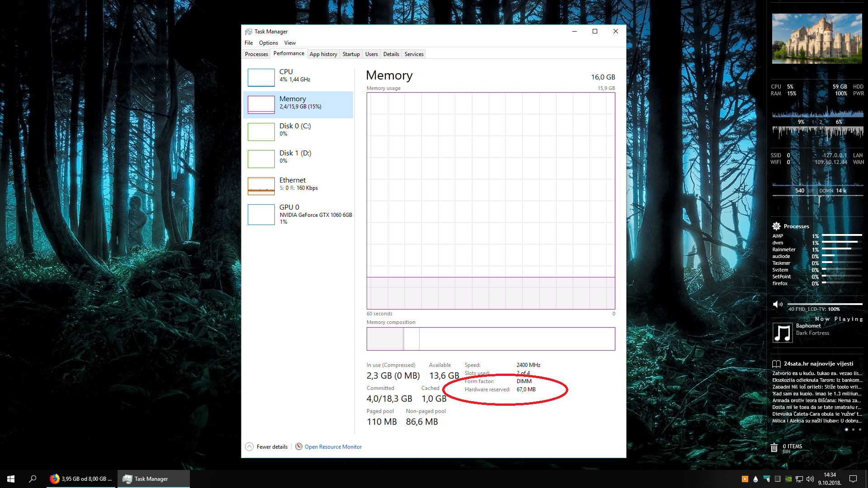Switch to the Startup tab
Viewport: 868px width, 488px height.
coord(351,54)
